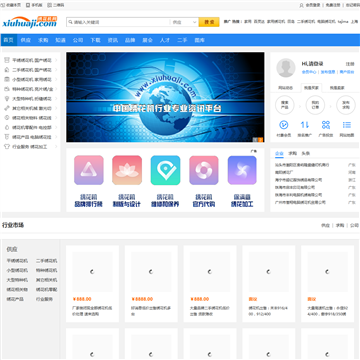Switch to the 头条 tab in company list
The height and width of the screenshot is (360, 360).
[306, 153]
